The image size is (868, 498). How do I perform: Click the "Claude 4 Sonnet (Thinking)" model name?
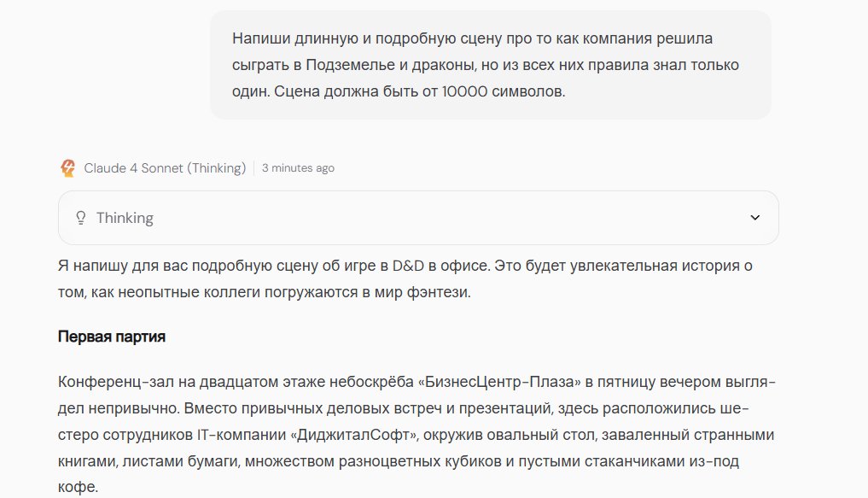(x=165, y=167)
